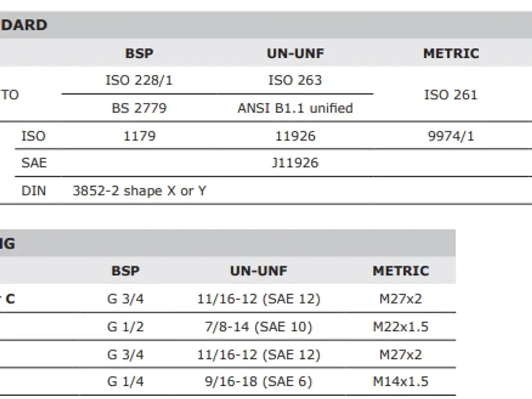532x399 pixels.
Task: Click the BSP header in top table
Action: [139, 53]
